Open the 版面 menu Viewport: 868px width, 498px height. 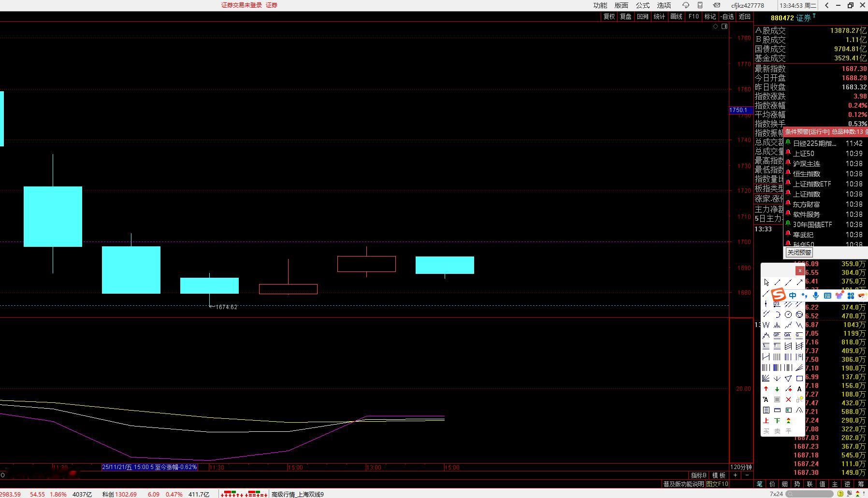[622, 5]
